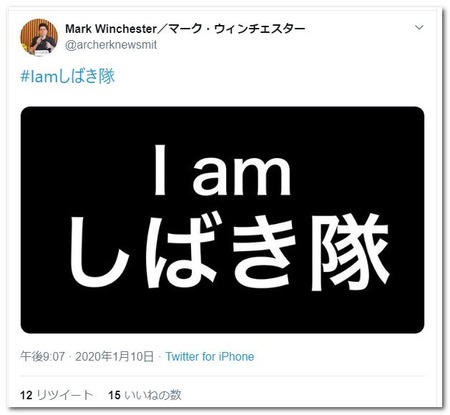450x415 pixels.
Task: View the 12 リツイート list
Action: [56, 395]
